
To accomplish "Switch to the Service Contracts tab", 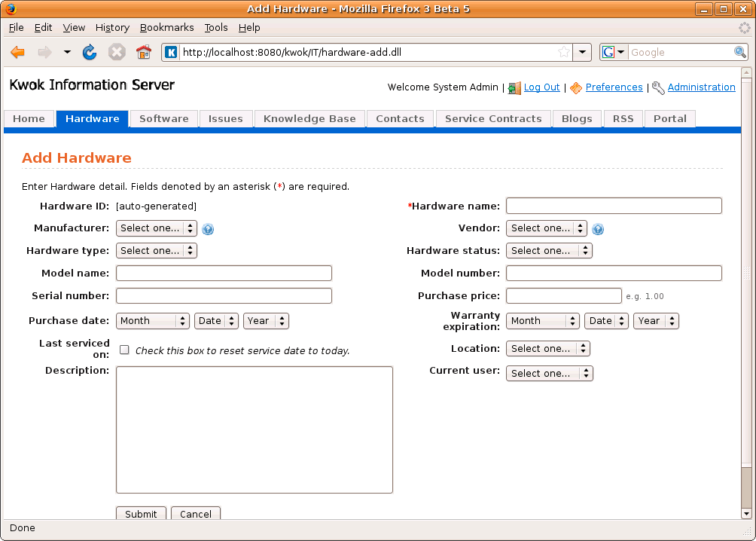I will point(493,119).
